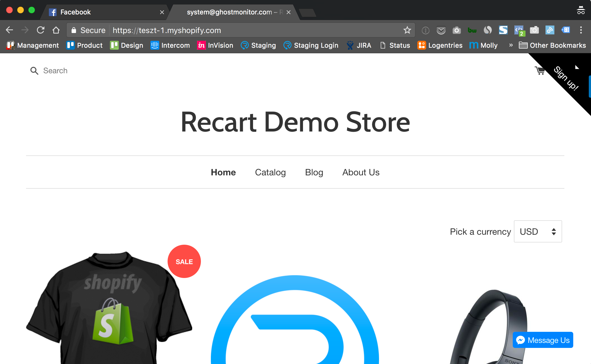Click the red SALE badge
The width and height of the screenshot is (591, 364).
pyautogui.click(x=184, y=261)
